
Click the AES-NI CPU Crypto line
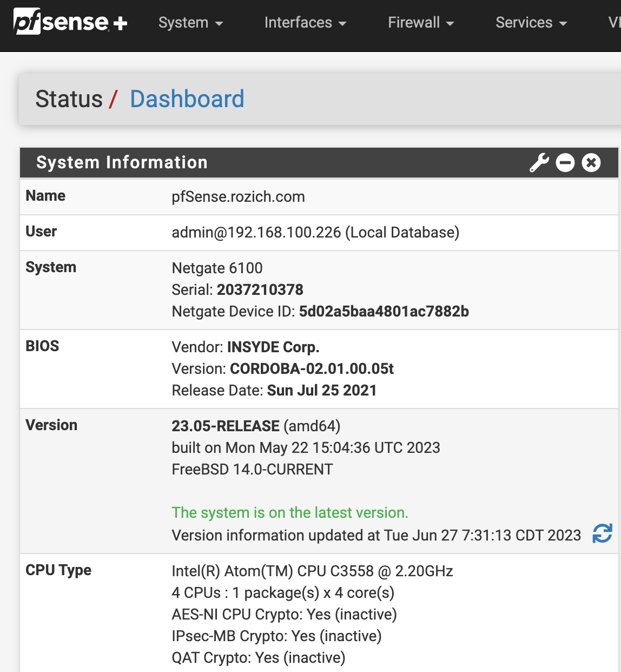click(285, 614)
